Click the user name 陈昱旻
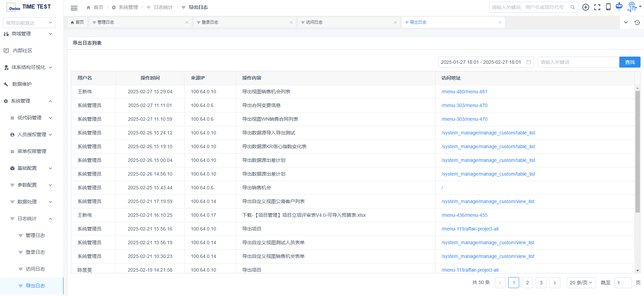 85,270
